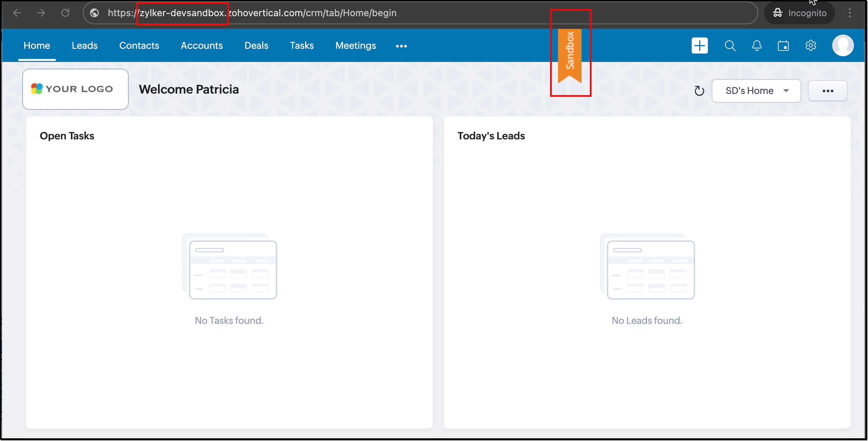The height and width of the screenshot is (441, 868).
Task: Open the calendar icon in header
Action: [783, 45]
